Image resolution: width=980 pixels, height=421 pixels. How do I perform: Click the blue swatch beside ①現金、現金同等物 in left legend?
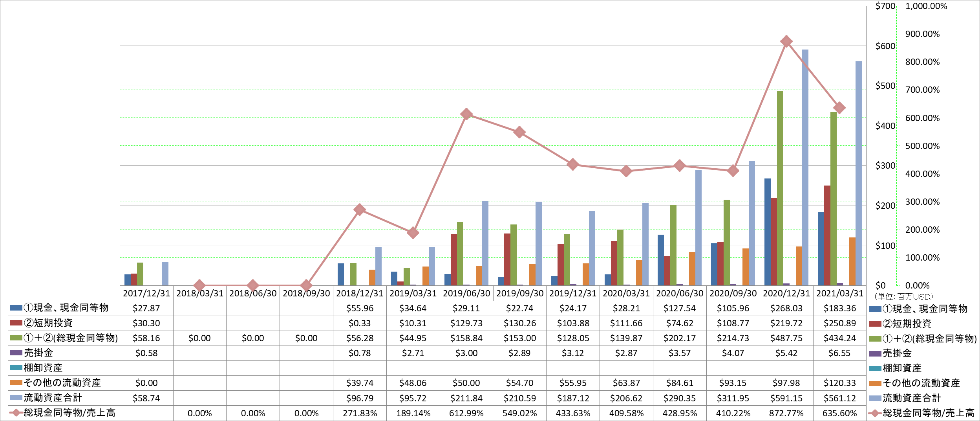click(x=16, y=308)
